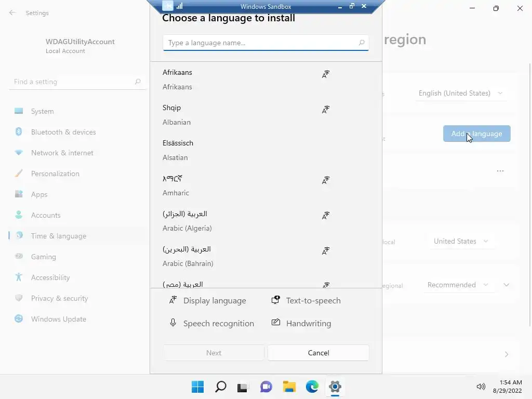532x399 pixels.
Task: Open the Recommended regional format dropdown
Action: coord(458,285)
